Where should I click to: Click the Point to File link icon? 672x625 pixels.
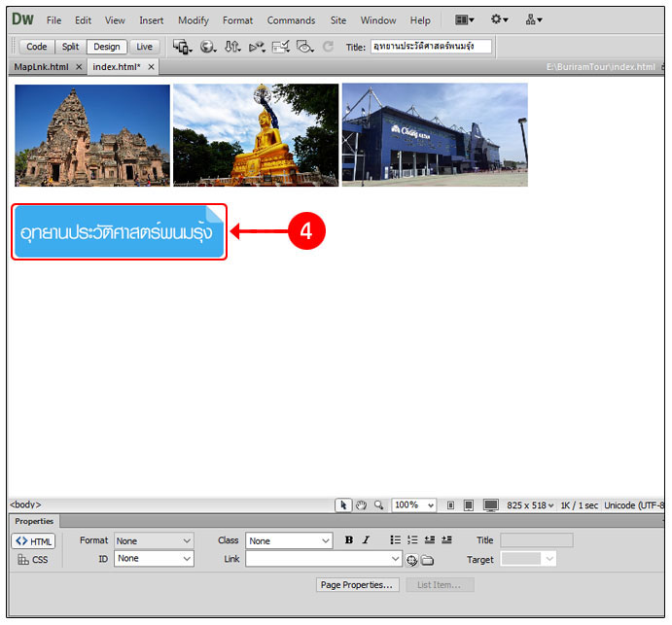412,560
